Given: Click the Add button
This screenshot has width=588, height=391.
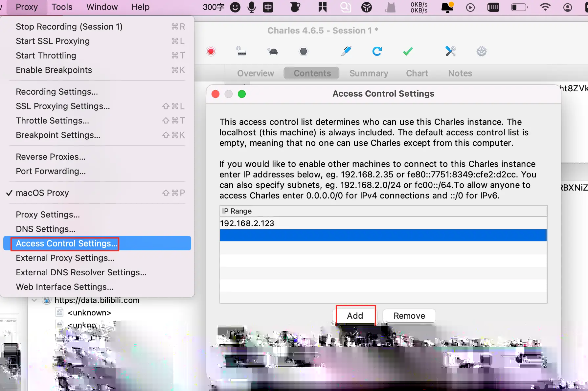Looking at the screenshot, I should [x=355, y=316].
